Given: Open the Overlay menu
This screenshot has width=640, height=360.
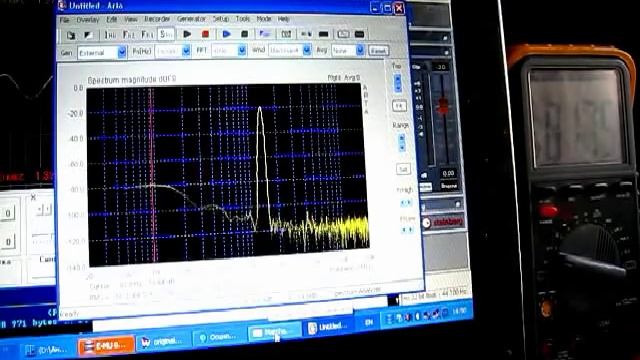Looking at the screenshot, I should (x=88, y=20).
